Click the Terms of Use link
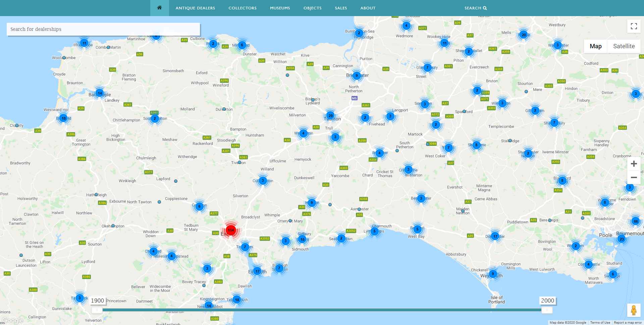The image size is (644, 325). point(600,323)
